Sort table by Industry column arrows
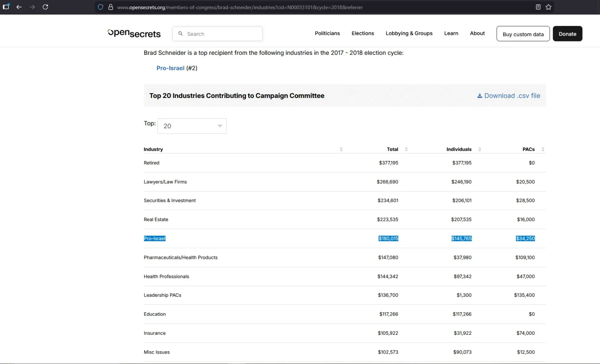 tap(341, 149)
